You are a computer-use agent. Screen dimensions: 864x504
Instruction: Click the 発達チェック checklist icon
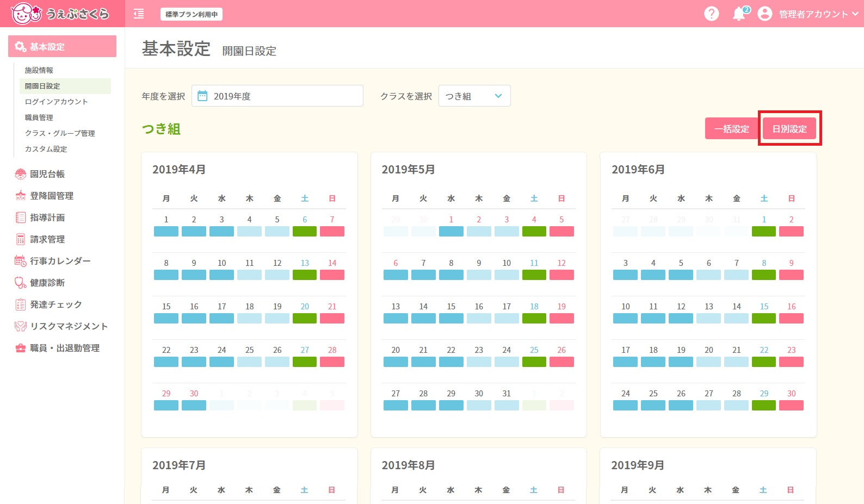21,304
